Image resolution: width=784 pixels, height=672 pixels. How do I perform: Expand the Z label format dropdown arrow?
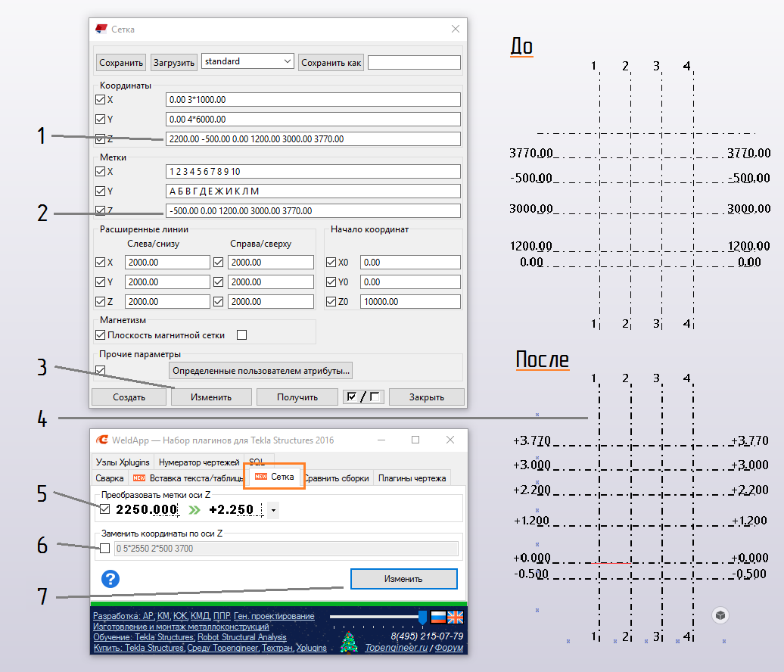click(x=273, y=511)
